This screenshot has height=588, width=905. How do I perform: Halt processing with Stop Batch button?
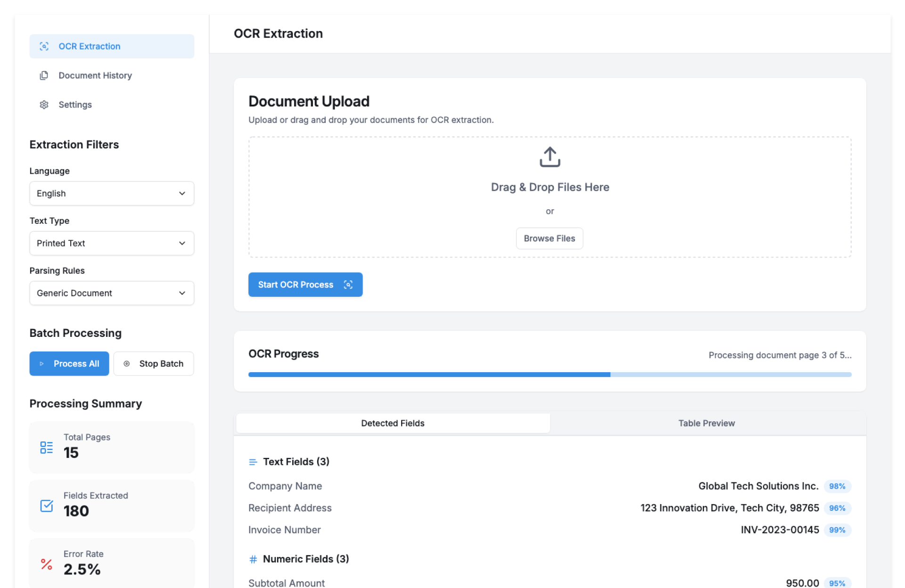tap(154, 364)
